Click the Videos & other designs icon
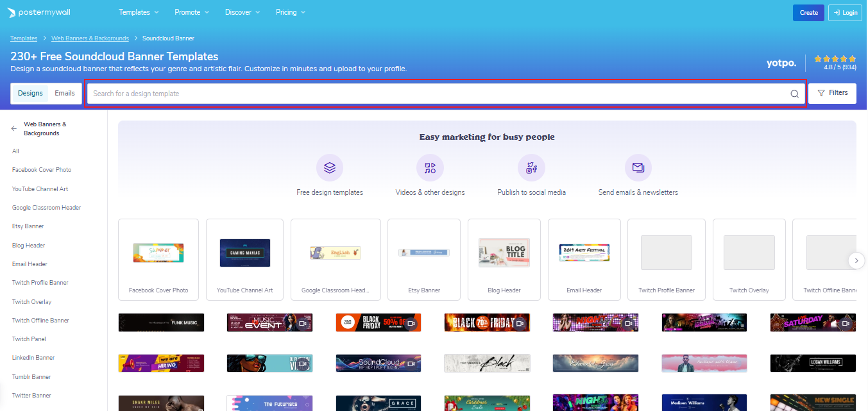 (430, 167)
